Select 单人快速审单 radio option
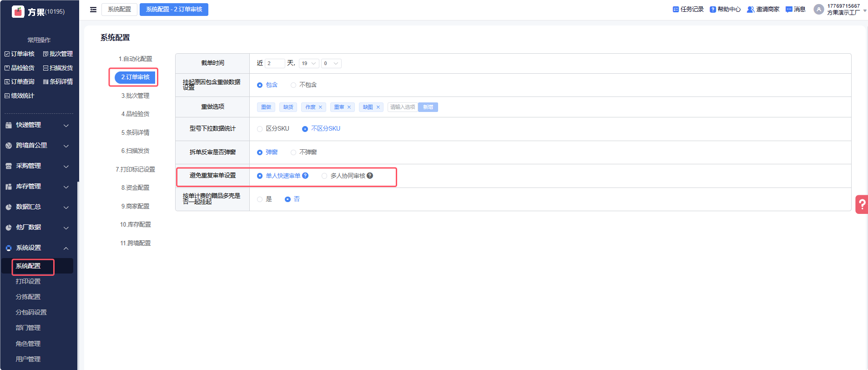Image resolution: width=868 pixels, height=370 pixels. 260,176
